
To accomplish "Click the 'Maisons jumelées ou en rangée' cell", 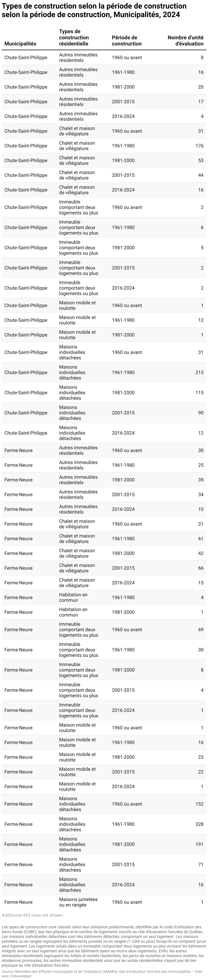I will point(79,902).
